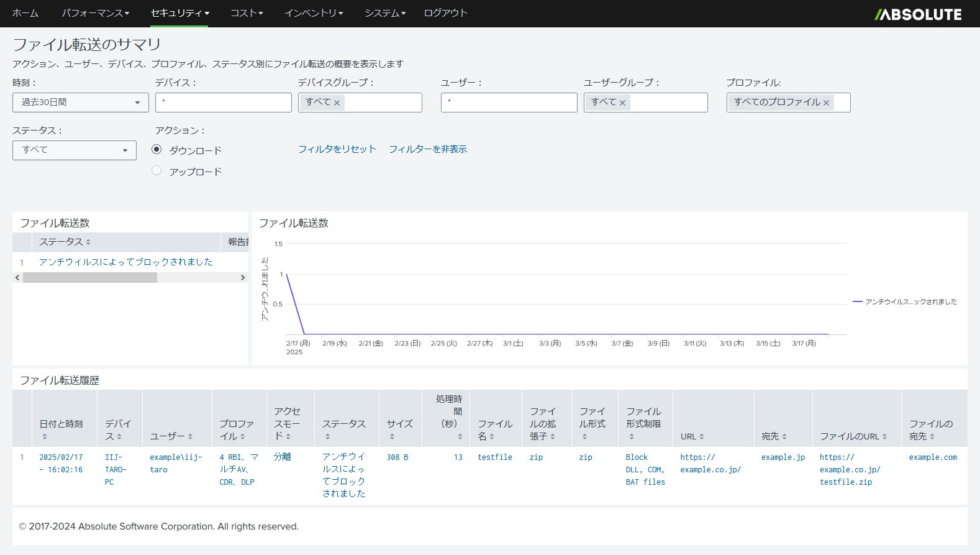Image resolution: width=980 pixels, height=555 pixels.
Task: Open the プロファイル selection box
Action: (789, 103)
